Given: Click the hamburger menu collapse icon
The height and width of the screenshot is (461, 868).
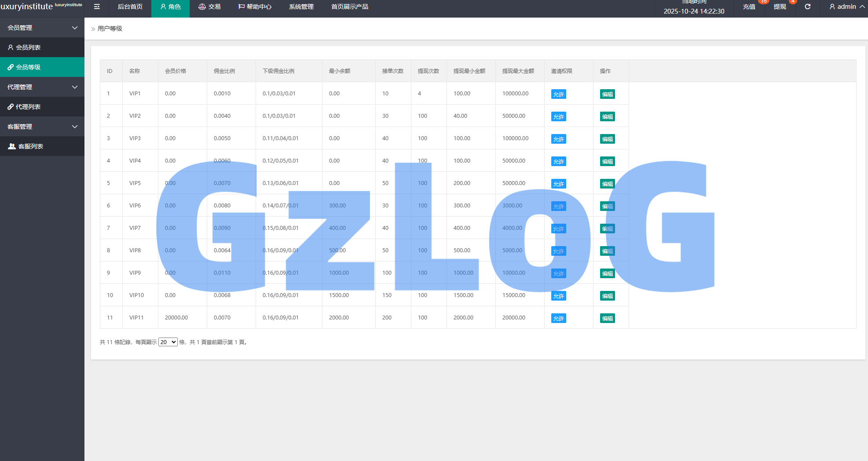Looking at the screenshot, I should [97, 7].
